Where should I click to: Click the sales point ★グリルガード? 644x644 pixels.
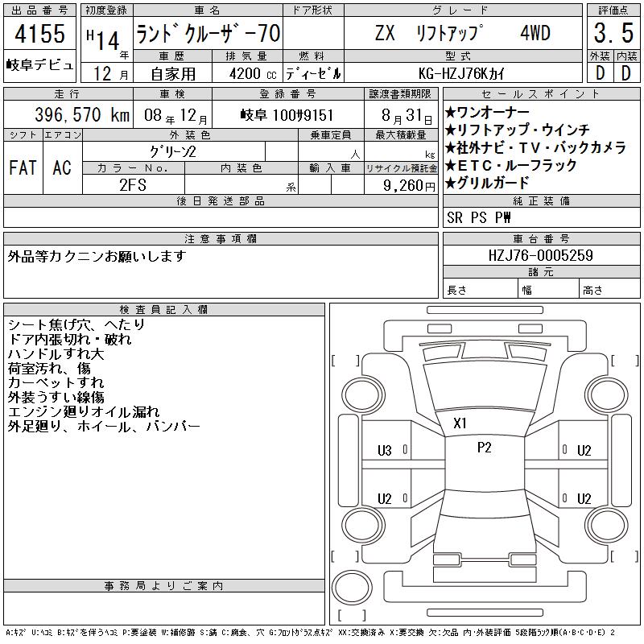tap(487, 183)
